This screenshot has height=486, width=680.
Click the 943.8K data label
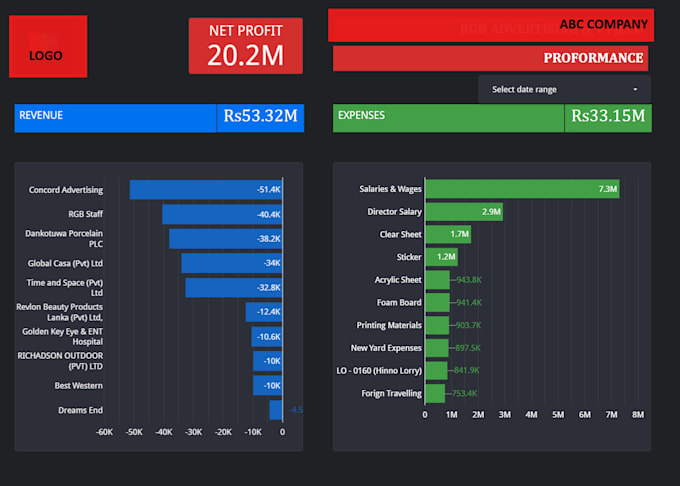469,280
